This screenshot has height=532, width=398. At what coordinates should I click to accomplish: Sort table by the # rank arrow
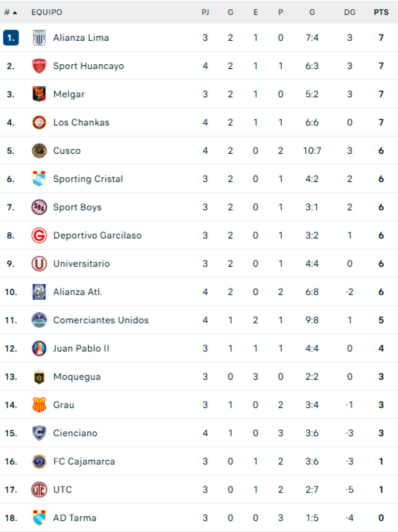pos(11,12)
